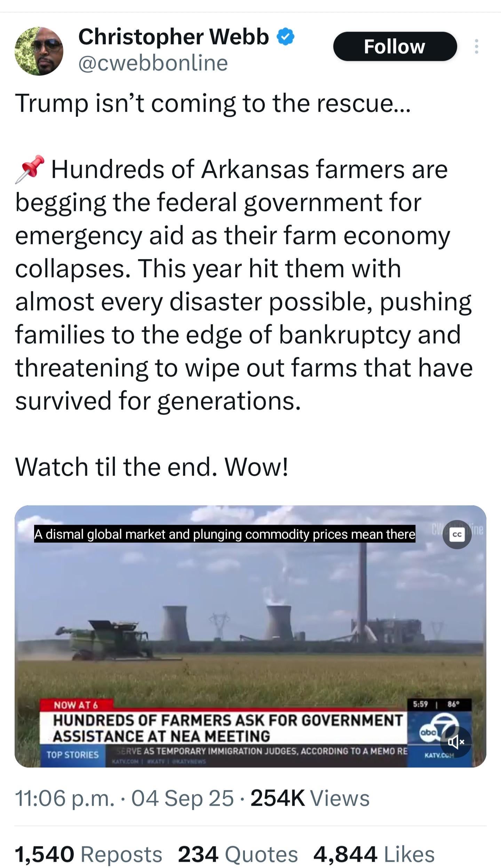Viewport: 501px width, 868px height.
Task: Open the @cwebbonline handle link
Action: pos(153,63)
